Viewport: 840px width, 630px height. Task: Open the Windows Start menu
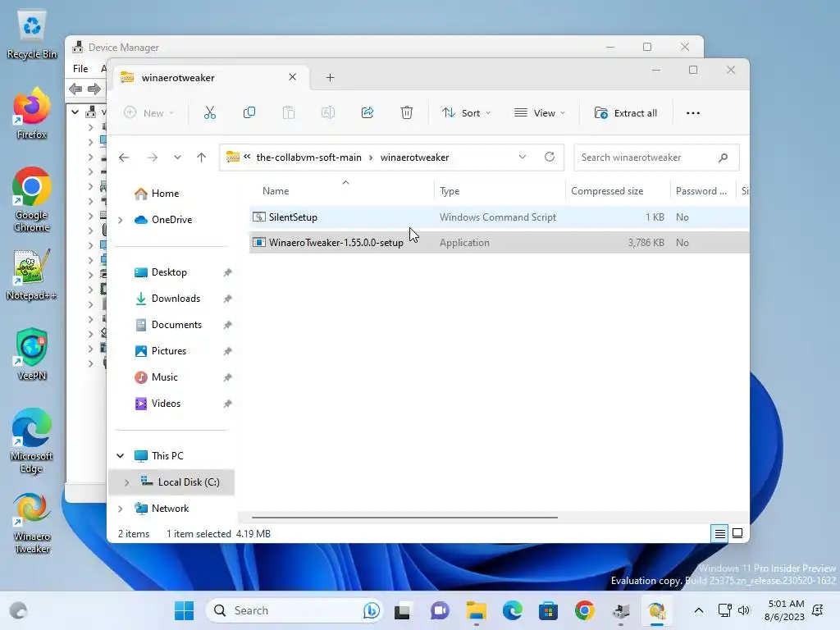[x=185, y=610]
